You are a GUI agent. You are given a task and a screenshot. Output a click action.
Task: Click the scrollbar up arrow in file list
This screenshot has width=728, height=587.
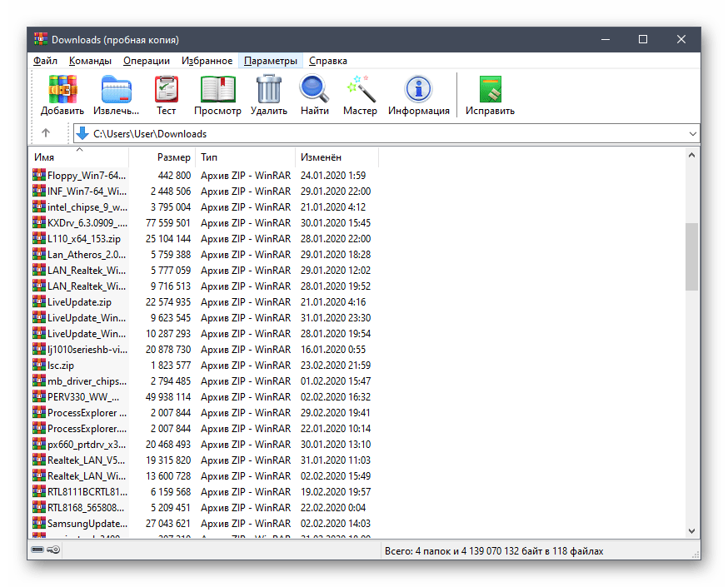click(691, 155)
